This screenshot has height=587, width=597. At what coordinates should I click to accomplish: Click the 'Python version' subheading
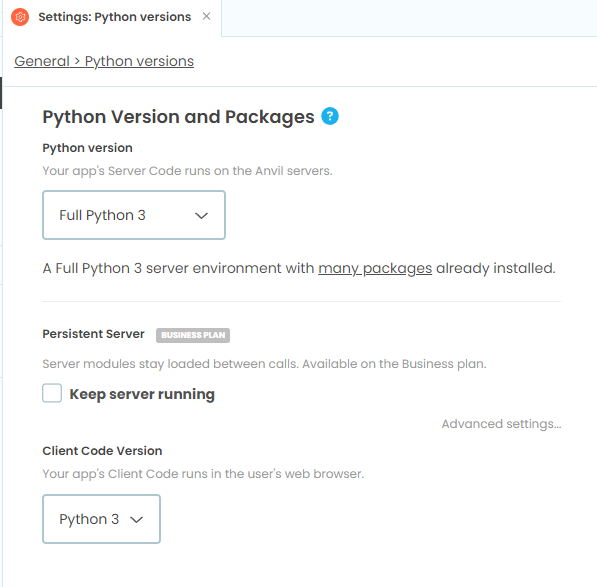pyautogui.click(x=87, y=148)
